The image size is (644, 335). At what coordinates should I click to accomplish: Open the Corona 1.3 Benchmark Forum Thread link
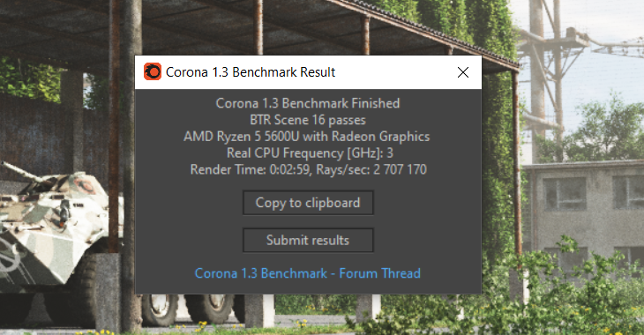pyautogui.click(x=308, y=273)
